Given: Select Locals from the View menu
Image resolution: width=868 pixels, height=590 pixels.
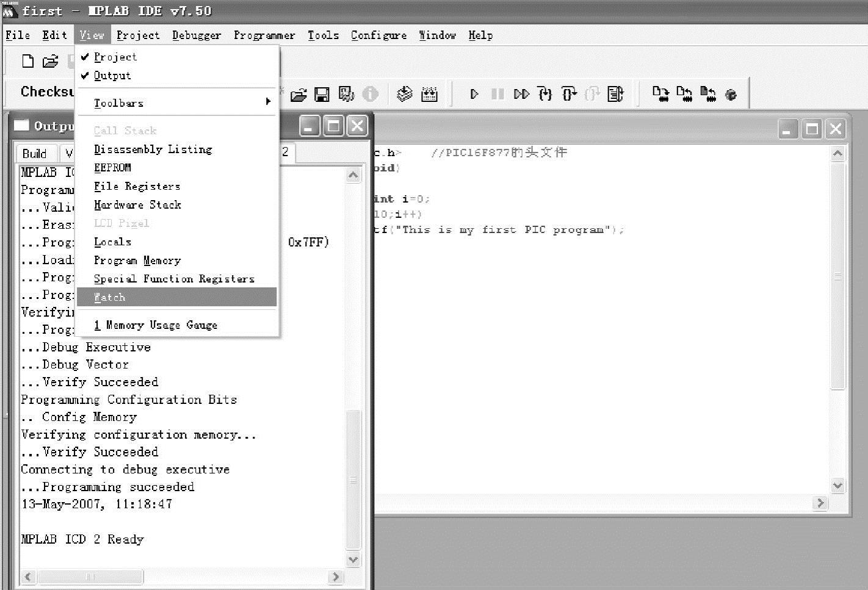Looking at the screenshot, I should (177, 242).
